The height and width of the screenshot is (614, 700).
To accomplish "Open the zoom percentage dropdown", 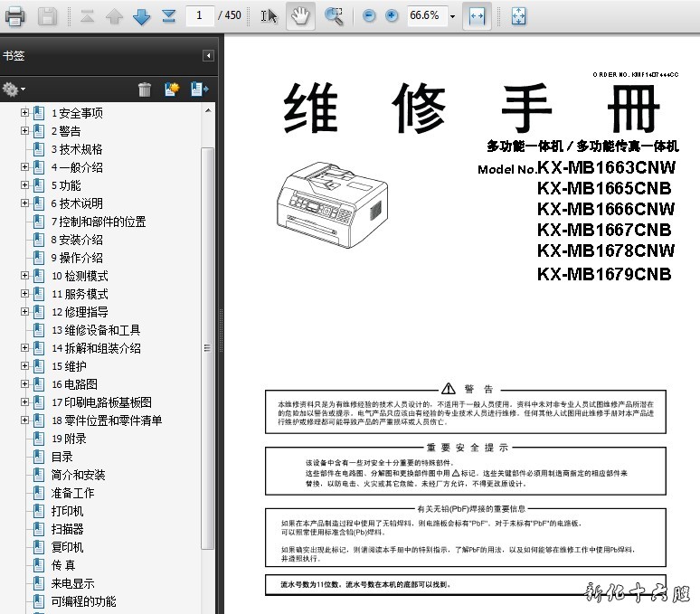I will [x=452, y=16].
